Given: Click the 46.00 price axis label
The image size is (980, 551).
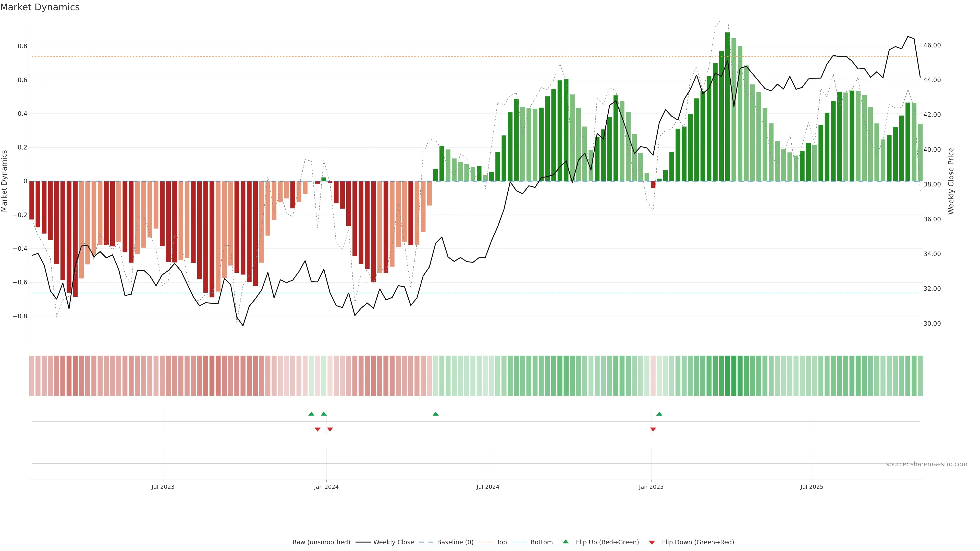Looking at the screenshot, I should pyautogui.click(x=932, y=45).
